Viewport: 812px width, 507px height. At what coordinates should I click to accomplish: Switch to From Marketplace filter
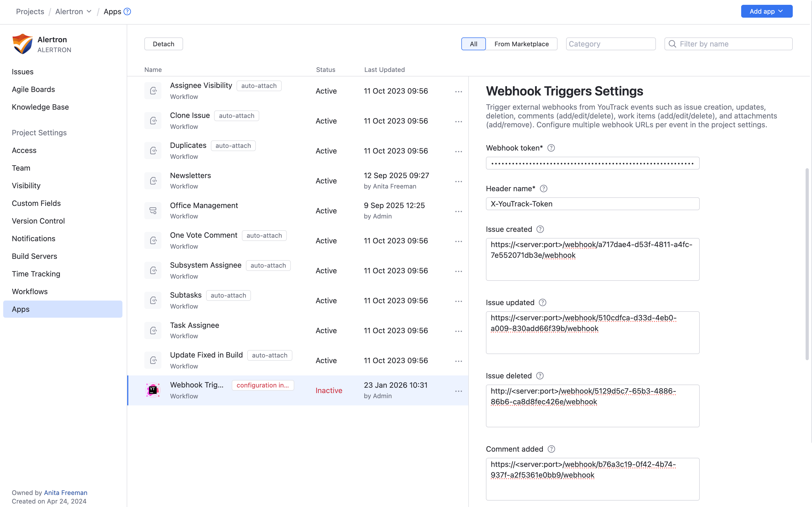coord(521,44)
